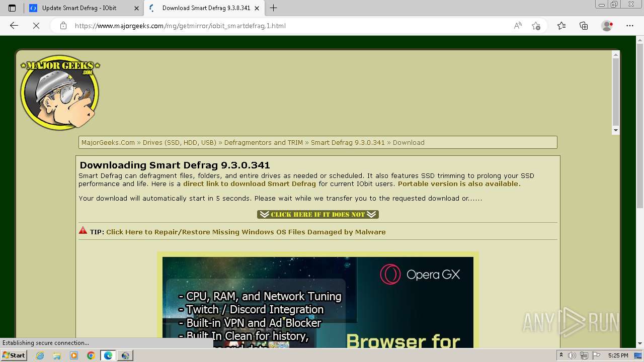Open the browser profile avatar
This screenshot has height=362, width=644.
607,26
